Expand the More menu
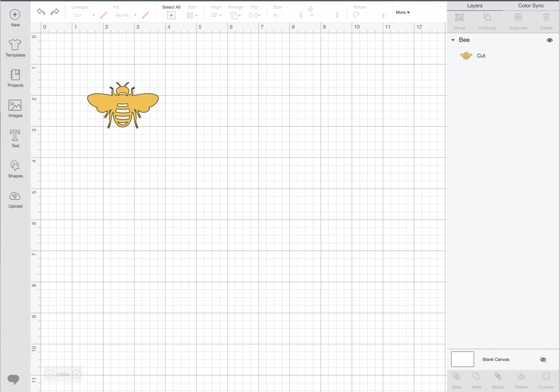Screen dimensions: 560x392 [x=402, y=12]
